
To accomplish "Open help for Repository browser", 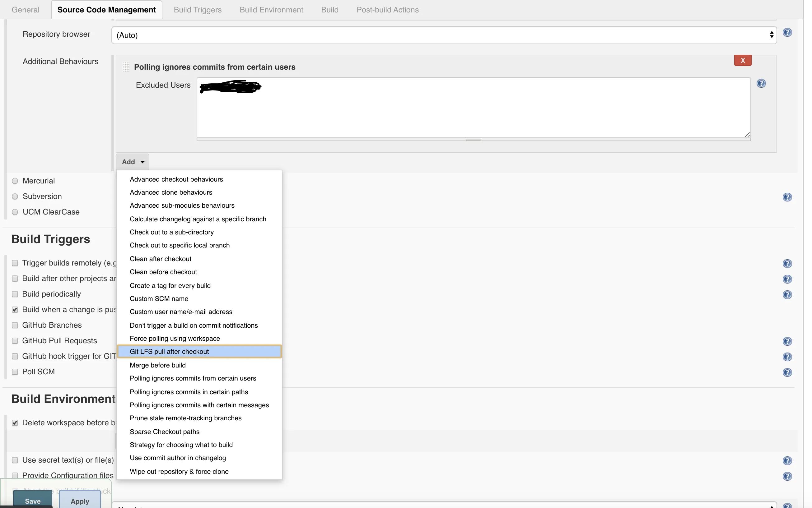I will 787,33.
